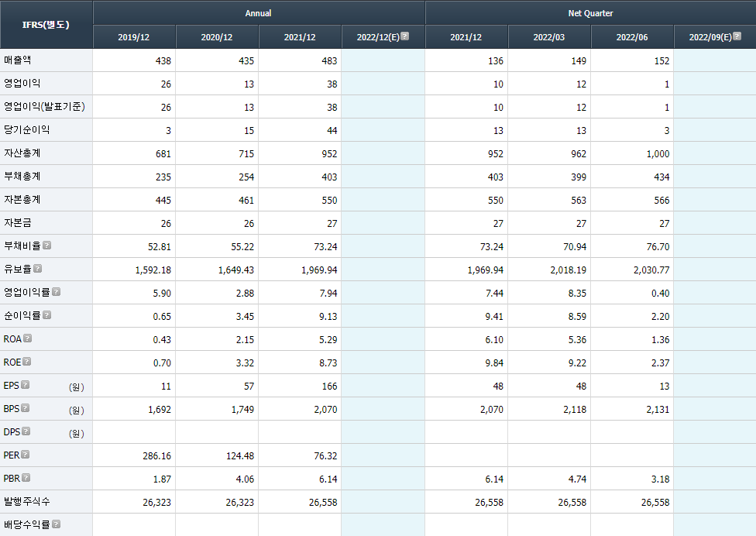Click the 자산총계 value 1,000
Screen dimensions: 756x536
(658, 154)
